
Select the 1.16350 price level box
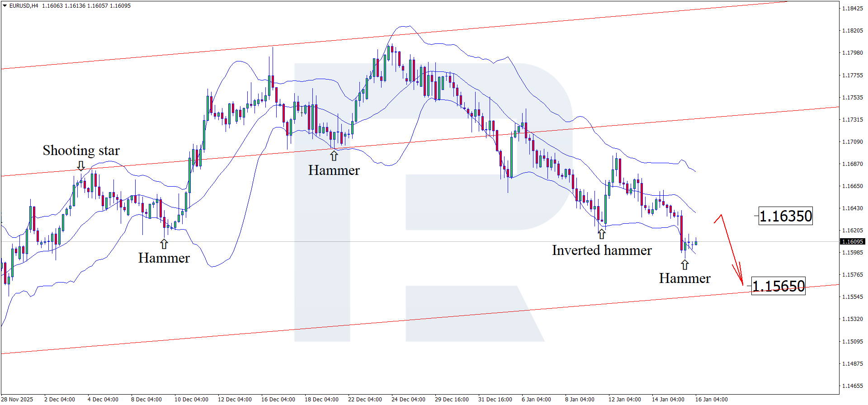point(785,216)
